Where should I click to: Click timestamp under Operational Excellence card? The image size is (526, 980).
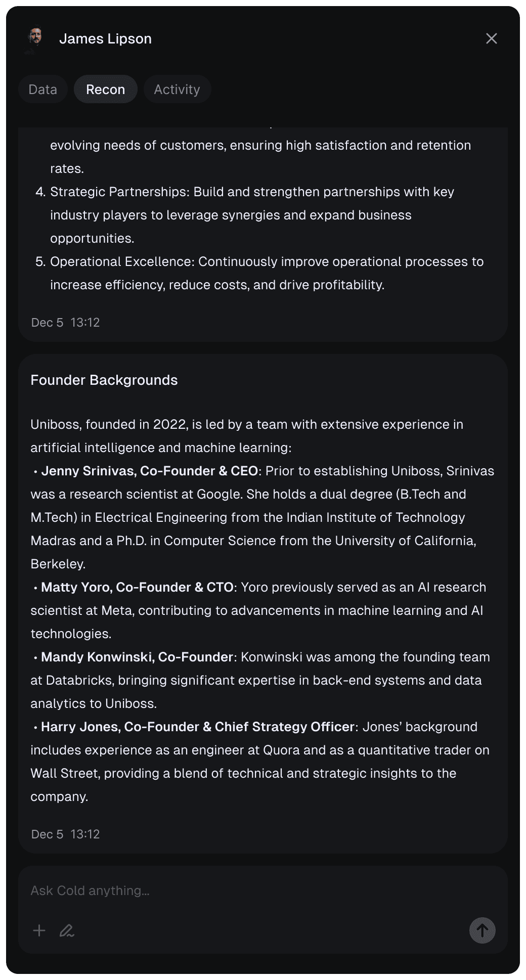click(x=66, y=323)
